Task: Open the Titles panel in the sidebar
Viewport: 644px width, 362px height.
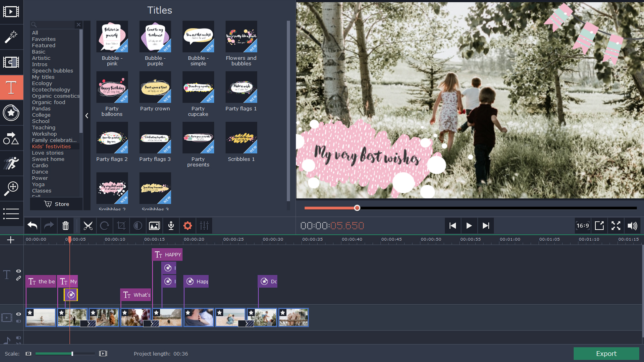Action: [11, 87]
